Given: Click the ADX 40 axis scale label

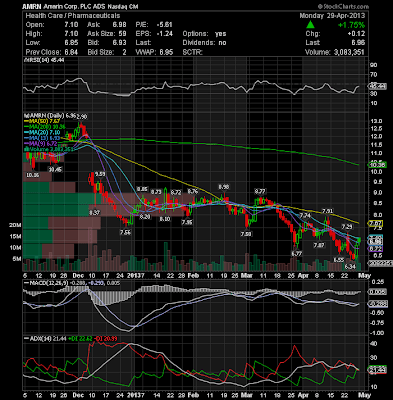Looking at the screenshot, I should [x=375, y=344].
